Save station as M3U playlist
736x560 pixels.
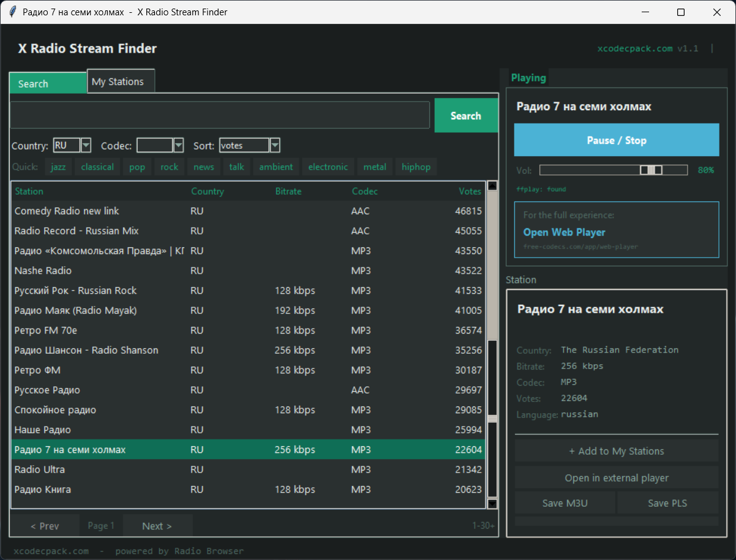point(565,503)
